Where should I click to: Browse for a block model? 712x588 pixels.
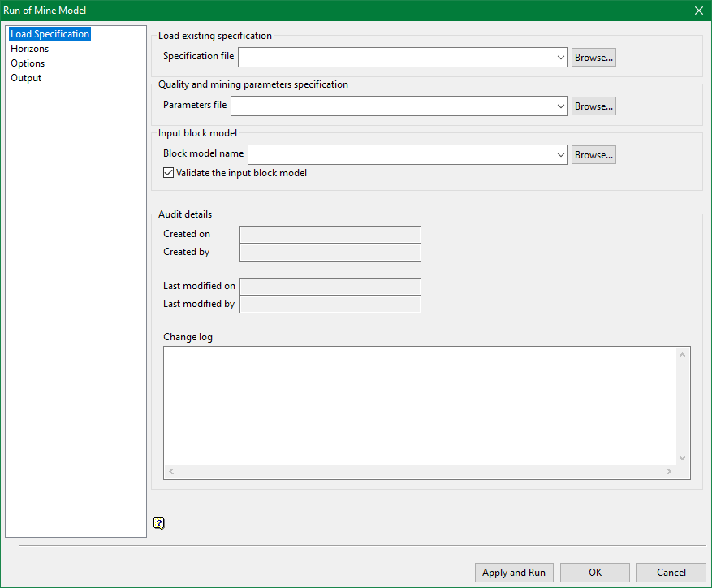(593, 155)
